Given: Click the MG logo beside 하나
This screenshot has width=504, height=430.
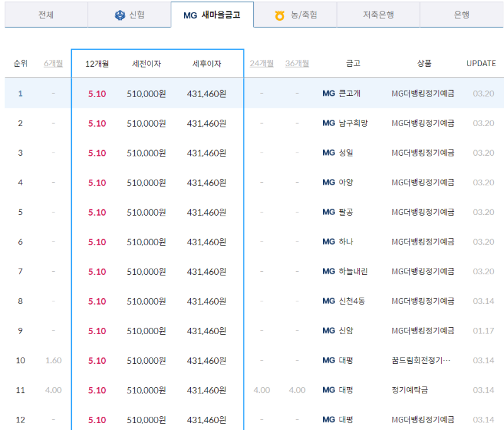Looking at the screenshot, I should click(329, 241).
